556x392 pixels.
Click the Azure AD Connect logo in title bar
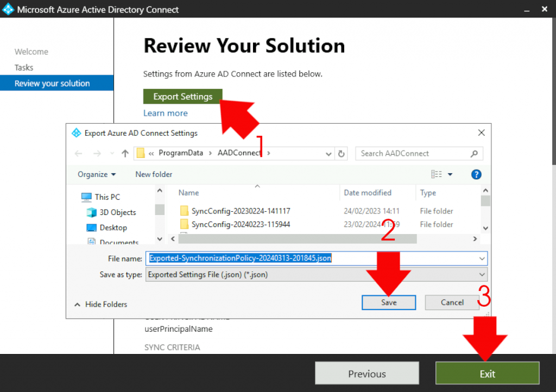coord(8,9)
